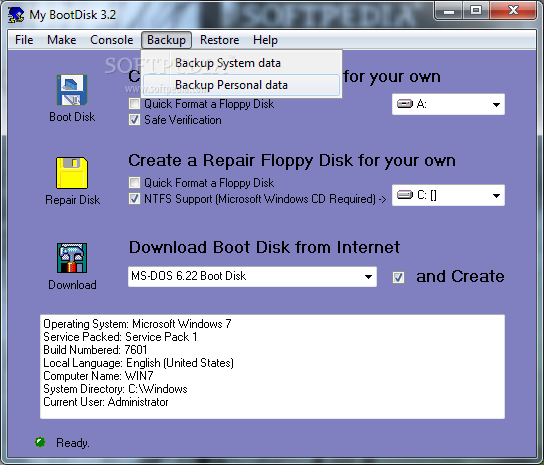Open the Restore menu
Screen dimensions: 544x465
219,40
